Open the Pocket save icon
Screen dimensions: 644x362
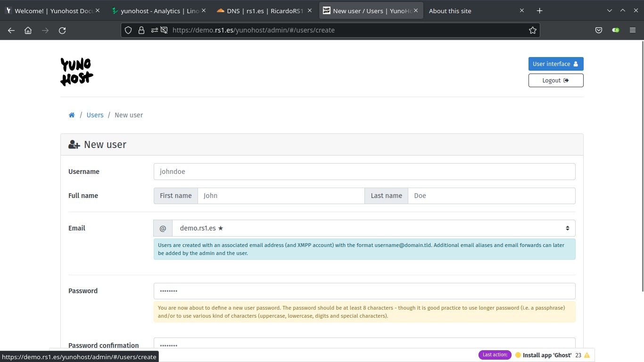tap(598, 30)
